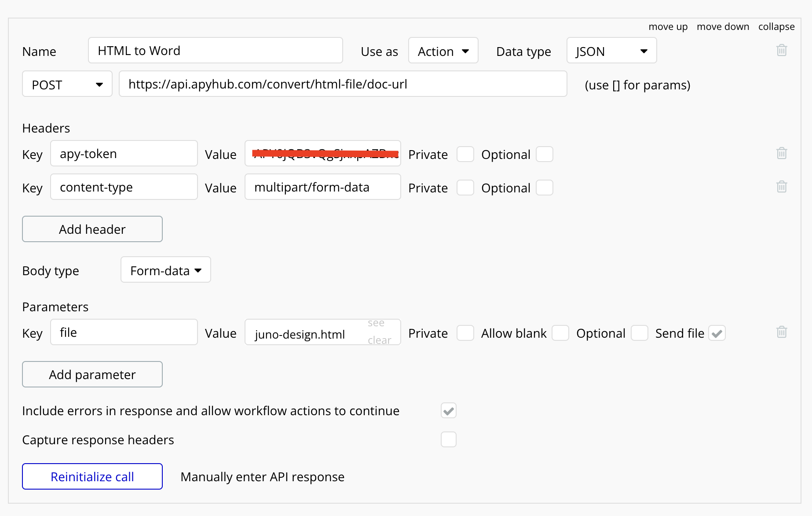See the file parameter value

click(x=376, y=323)
